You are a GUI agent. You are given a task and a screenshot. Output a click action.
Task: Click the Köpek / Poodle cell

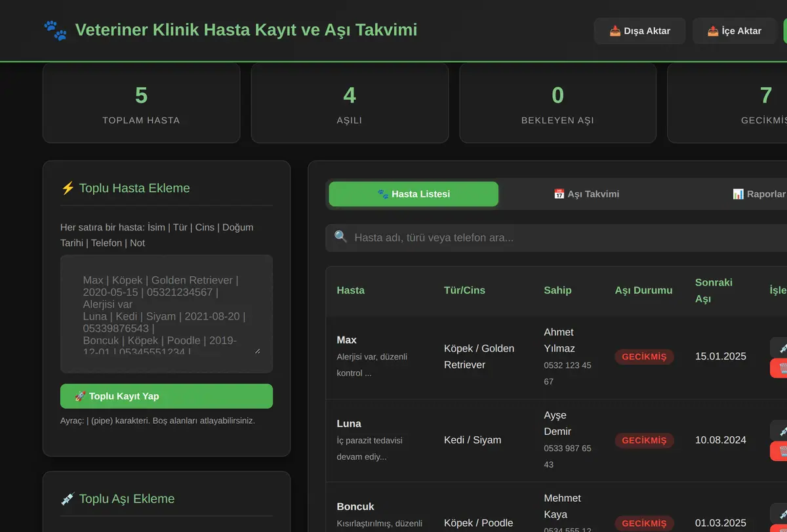(x=479, y=523)
